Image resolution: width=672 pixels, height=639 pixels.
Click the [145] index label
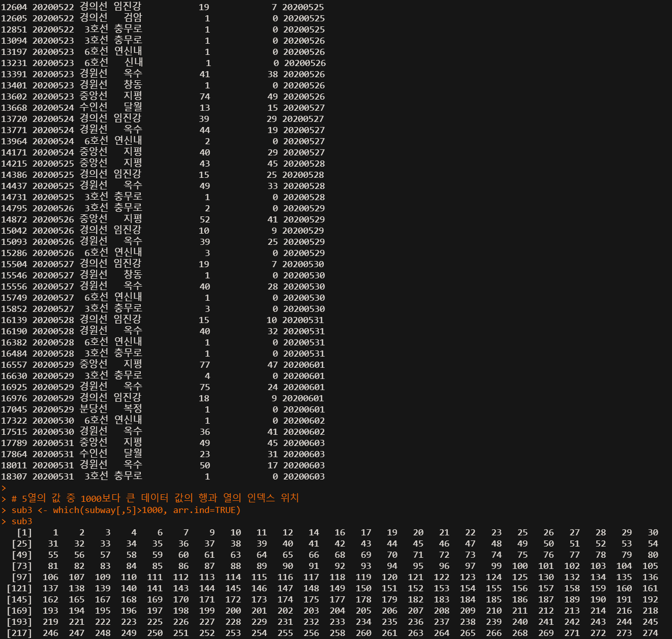point(19,599)
